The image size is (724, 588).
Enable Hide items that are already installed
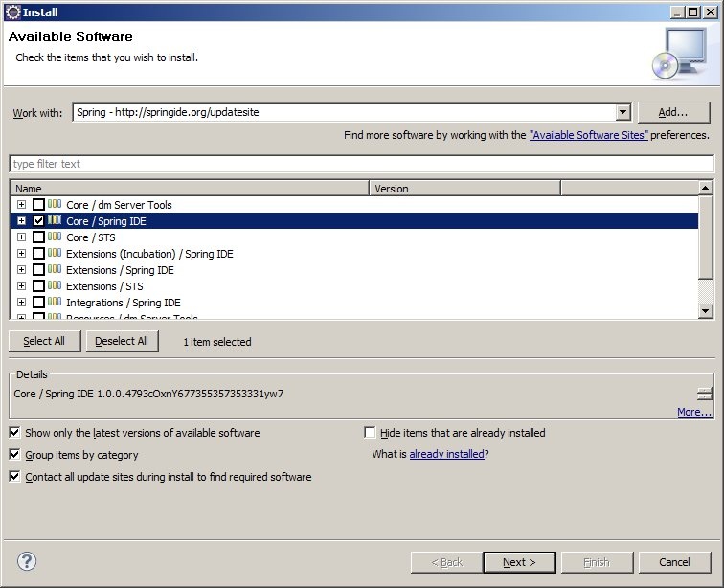(371, 433)
